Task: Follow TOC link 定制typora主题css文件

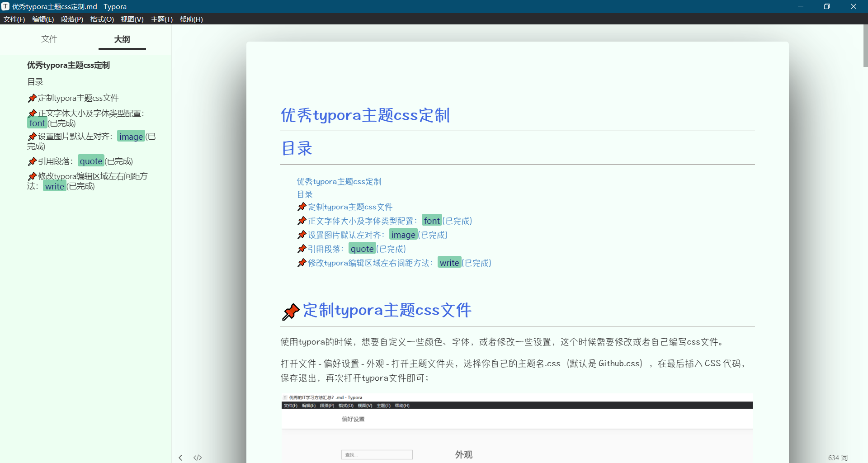Action: 345,207
